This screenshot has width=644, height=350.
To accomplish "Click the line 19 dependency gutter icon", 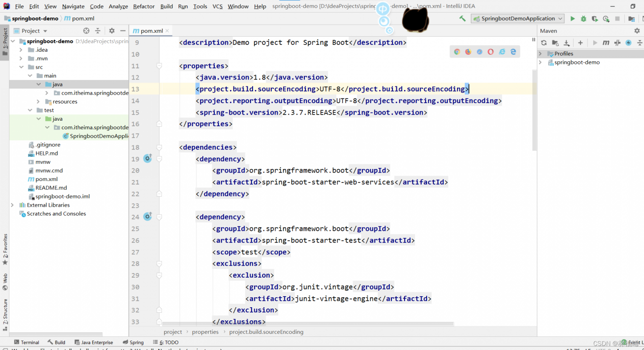I will pyautogui.click(x=147, y=158).
